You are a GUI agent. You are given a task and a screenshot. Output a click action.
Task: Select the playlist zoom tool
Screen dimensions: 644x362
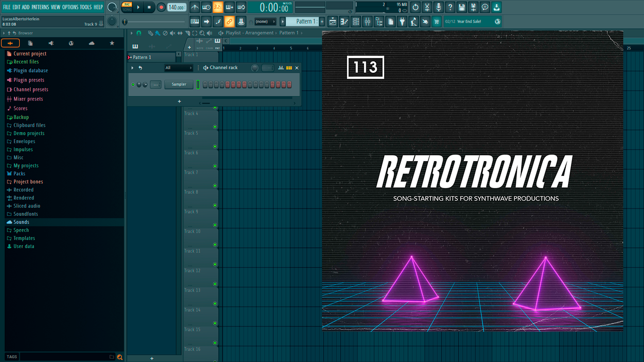point(202,33)
